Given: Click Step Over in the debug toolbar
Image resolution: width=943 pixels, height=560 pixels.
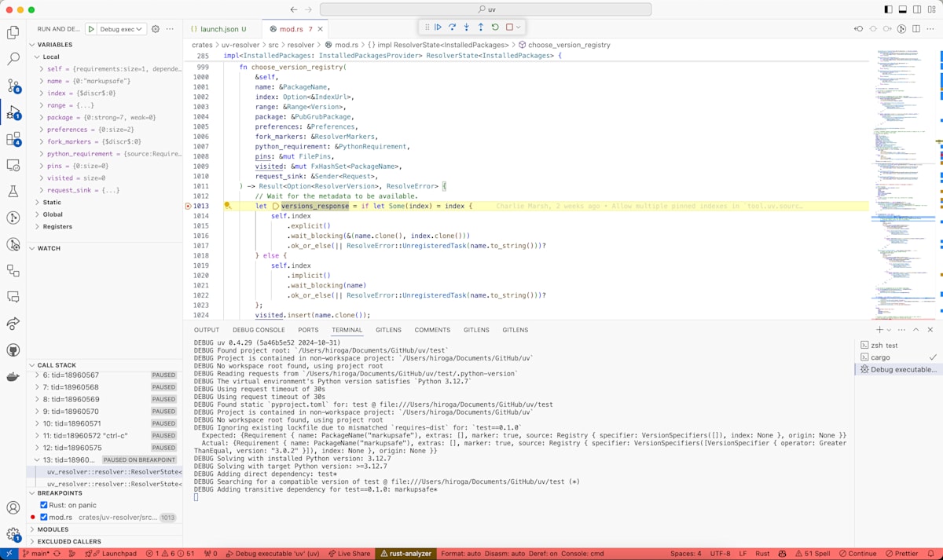Looking at the screenshot, I should (452, 27).
